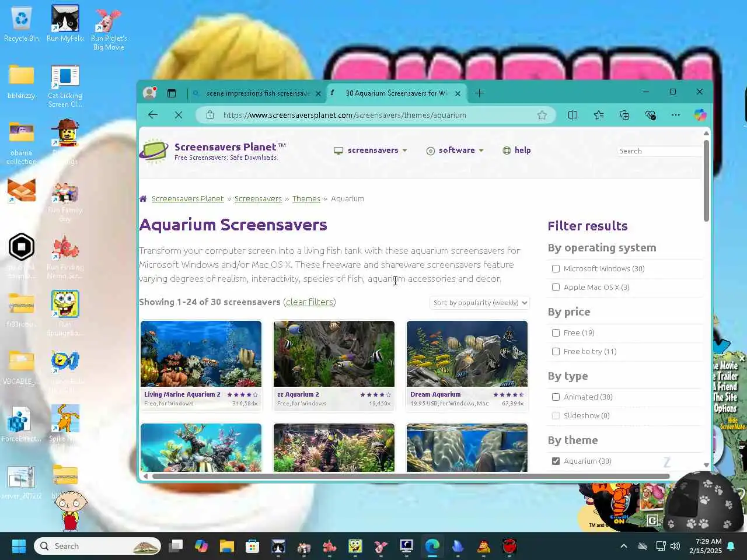Launch Run Piglet's Big Movie shortcut
Viewport: 747px width, 560px height.
109,28
